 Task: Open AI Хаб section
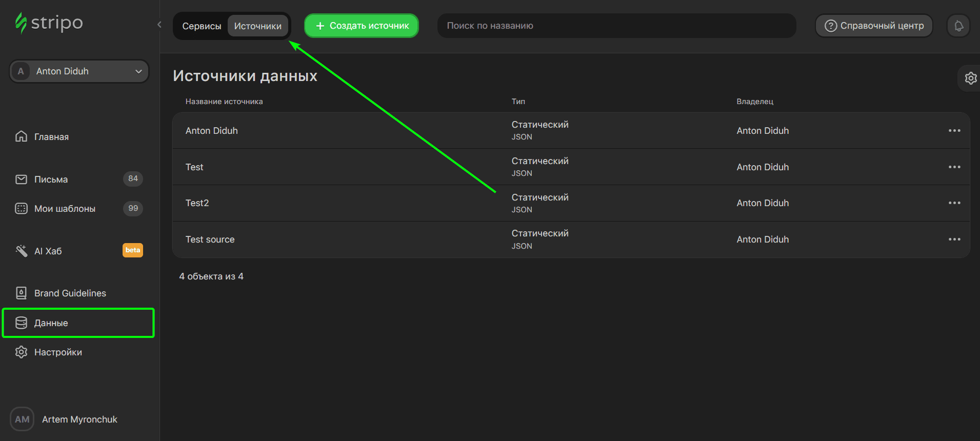(x=48, y=251)
